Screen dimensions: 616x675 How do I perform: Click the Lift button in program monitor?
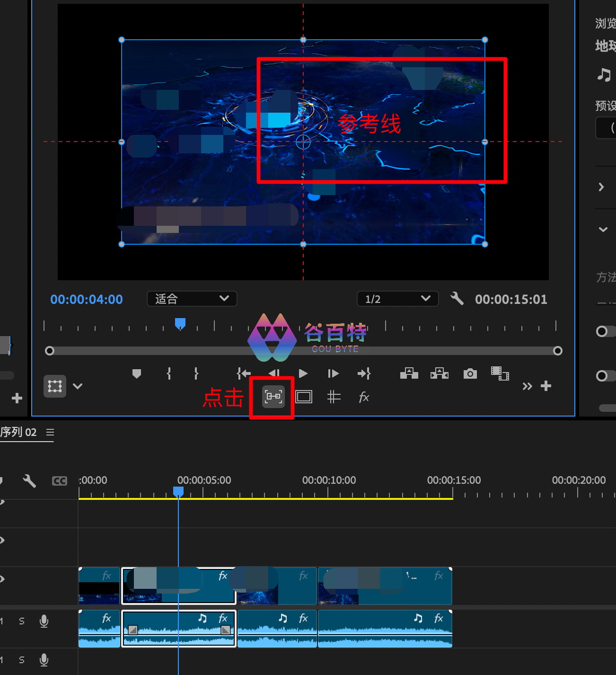pos(409,373)
